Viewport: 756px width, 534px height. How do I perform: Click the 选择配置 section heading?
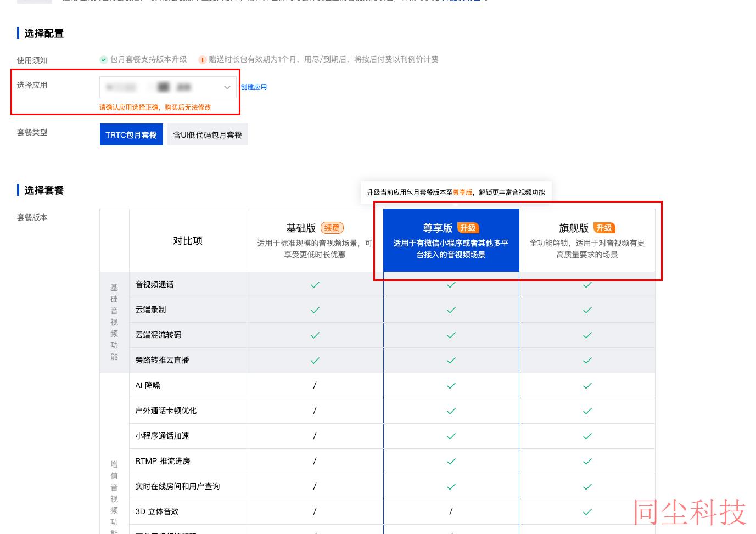point(44,33)
